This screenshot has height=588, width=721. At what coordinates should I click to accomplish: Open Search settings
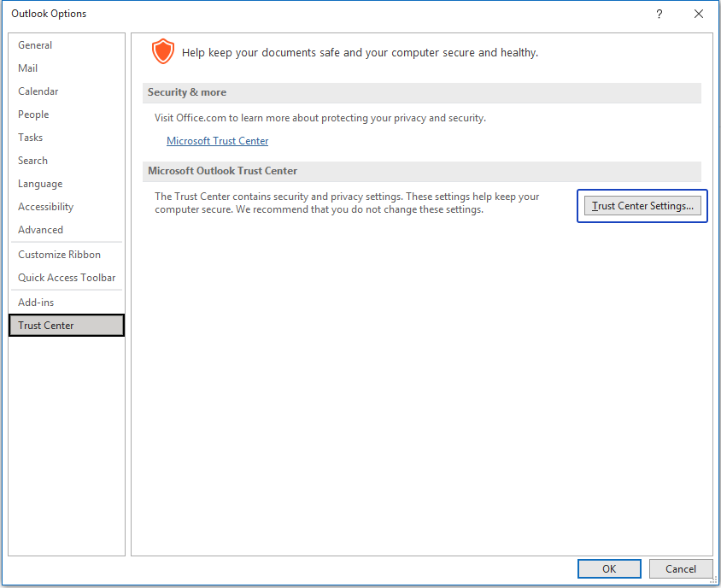32,160
